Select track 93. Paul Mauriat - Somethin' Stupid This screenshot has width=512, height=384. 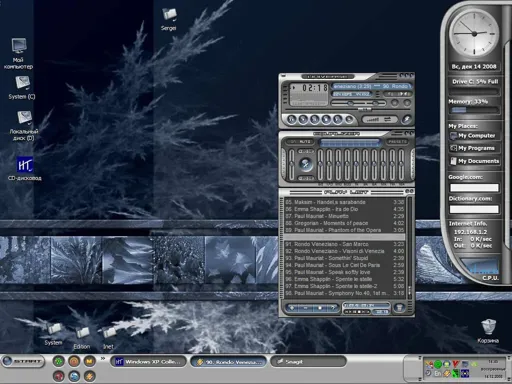[x=344, y=258]
